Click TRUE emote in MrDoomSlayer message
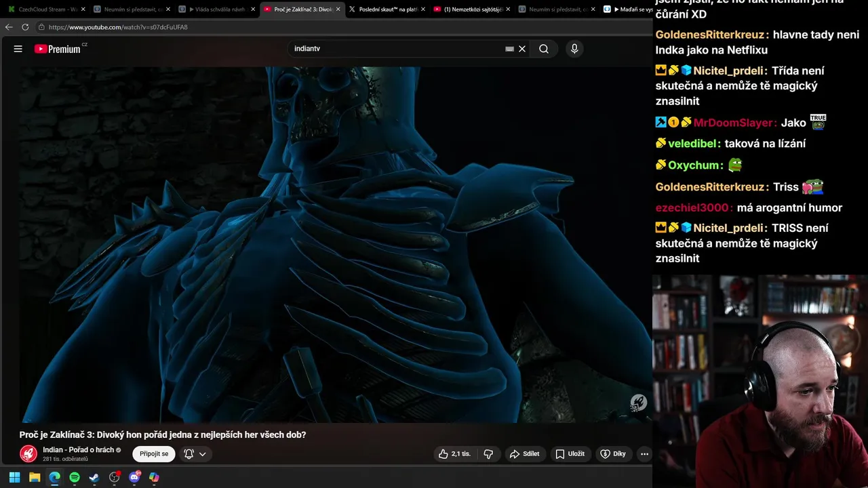This screenshot has height=488, width=868. [x=818, y=122]
